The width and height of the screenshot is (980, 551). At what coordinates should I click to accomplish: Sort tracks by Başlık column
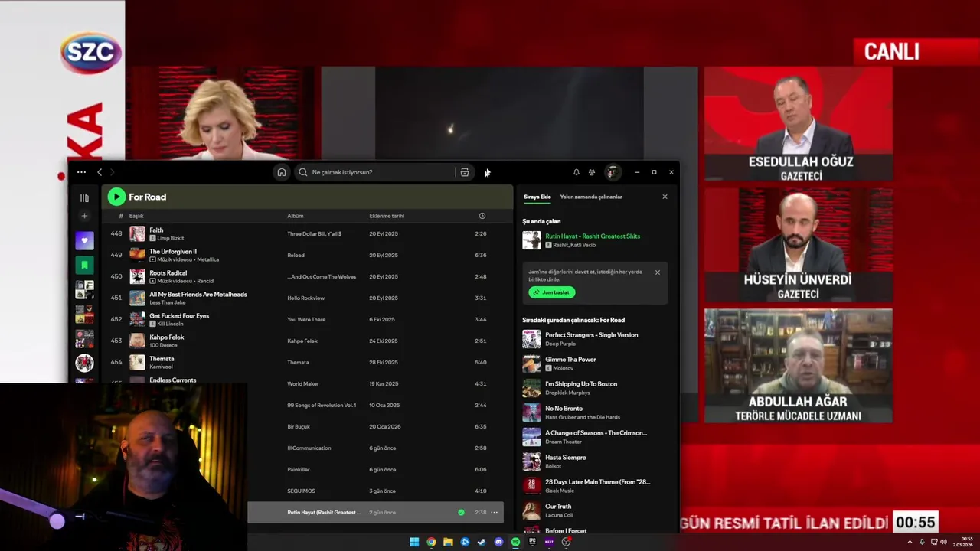136,216
